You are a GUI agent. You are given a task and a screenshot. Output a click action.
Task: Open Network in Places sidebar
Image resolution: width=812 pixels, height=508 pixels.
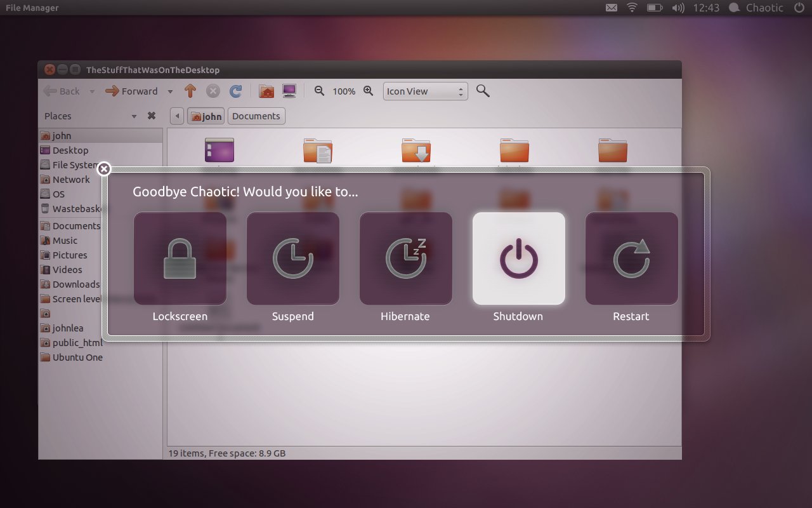[x=101, y=180]
